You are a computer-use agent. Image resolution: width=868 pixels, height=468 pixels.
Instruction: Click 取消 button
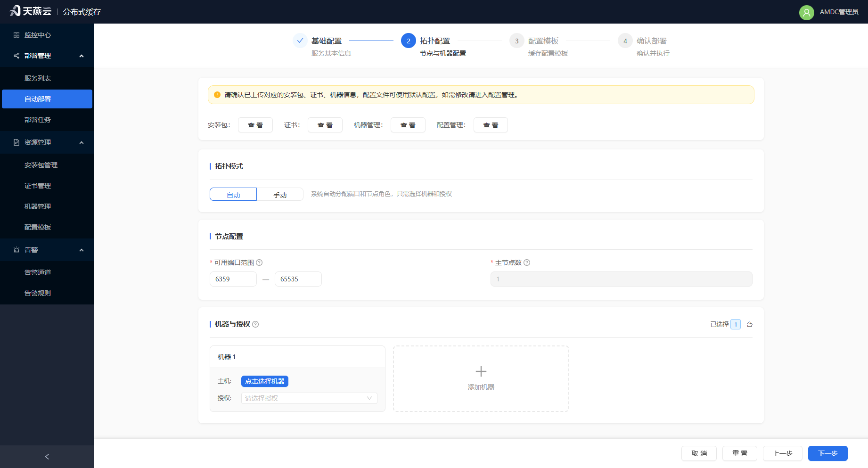tap(699, 453)
